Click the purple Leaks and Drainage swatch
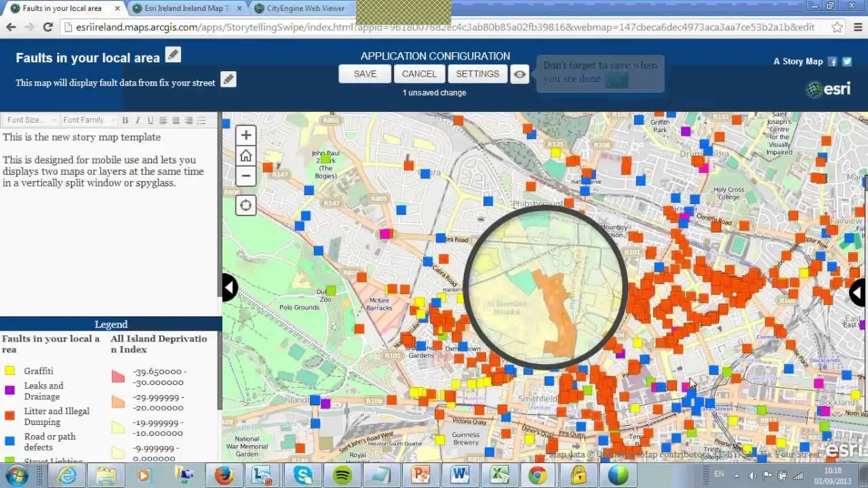The width and height of the screenshot is (868, 488). click(x=9, y=390)
